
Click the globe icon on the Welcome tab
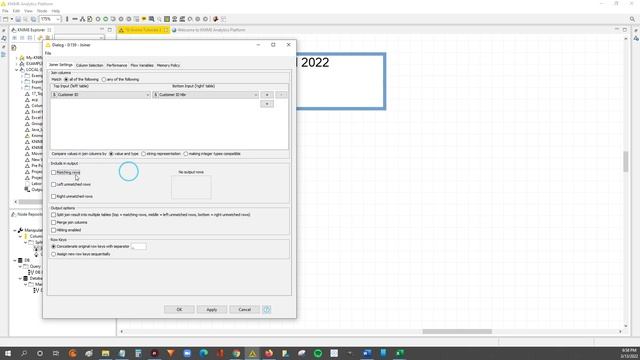point(174,30)
